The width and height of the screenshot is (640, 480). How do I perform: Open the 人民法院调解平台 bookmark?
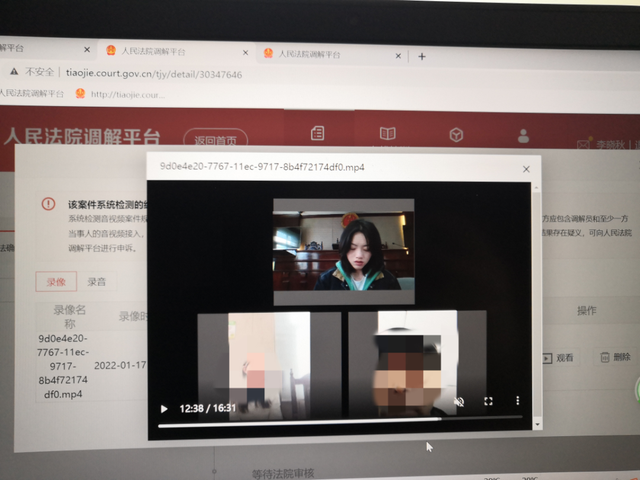coord(31,93)
